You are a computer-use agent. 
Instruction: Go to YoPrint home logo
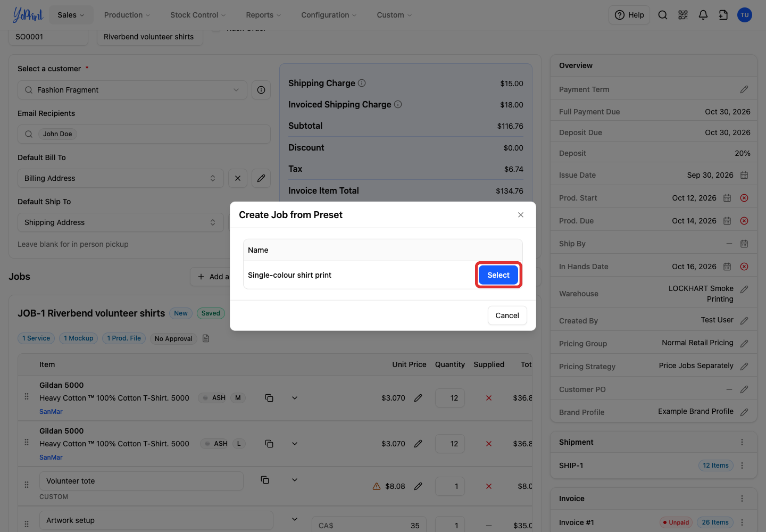coord(28,15)
